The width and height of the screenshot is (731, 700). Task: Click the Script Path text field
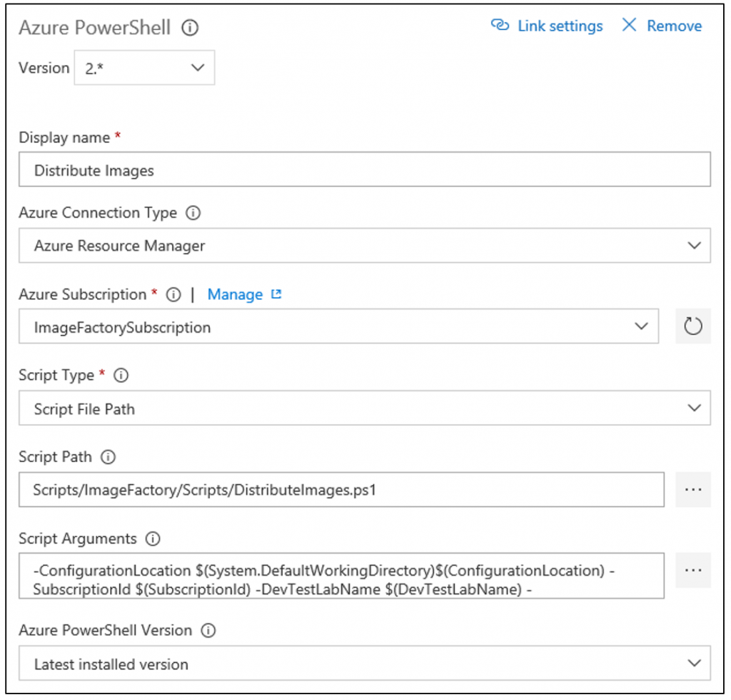pyautogui.click(x=341, y=490)
